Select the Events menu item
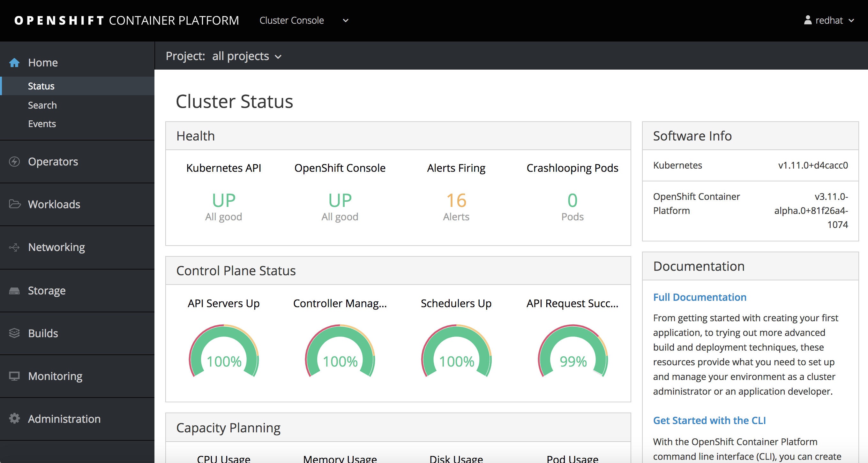Screen dimensions: 868x463 [x=42, y=124]
